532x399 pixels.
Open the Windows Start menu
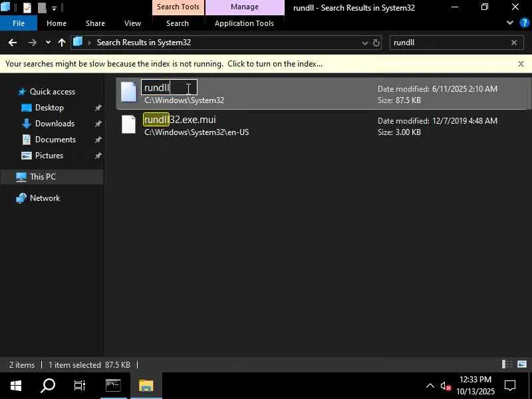coord(15,386)
